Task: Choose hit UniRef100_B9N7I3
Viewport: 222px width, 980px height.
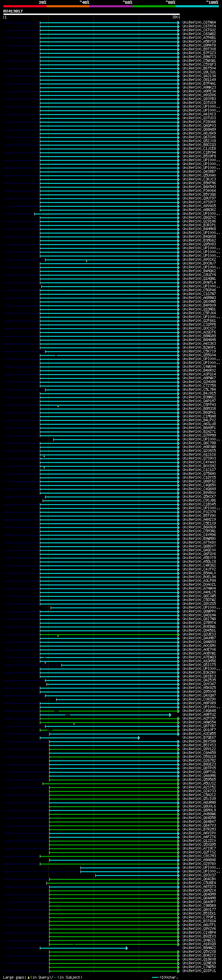Action: (x=199, y=57)
